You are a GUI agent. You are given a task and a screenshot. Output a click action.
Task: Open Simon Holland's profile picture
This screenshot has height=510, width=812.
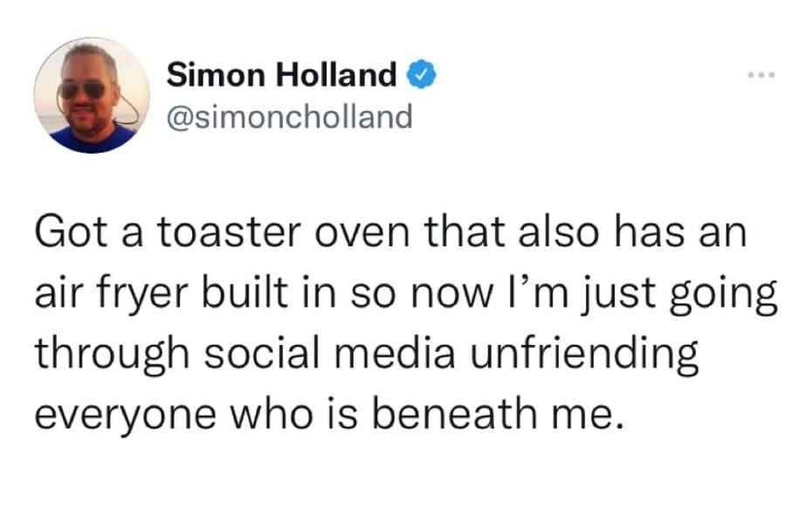[x=91, y=96]
